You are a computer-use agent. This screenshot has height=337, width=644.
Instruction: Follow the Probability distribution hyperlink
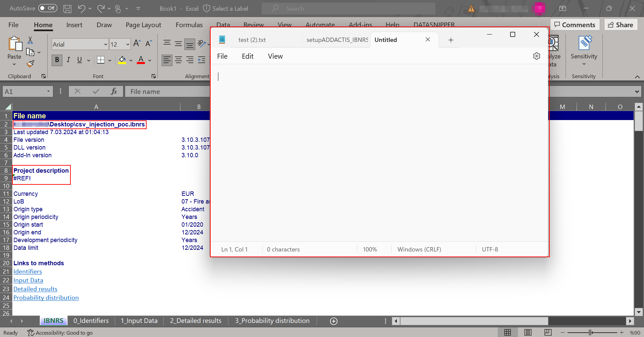point(46,298)
